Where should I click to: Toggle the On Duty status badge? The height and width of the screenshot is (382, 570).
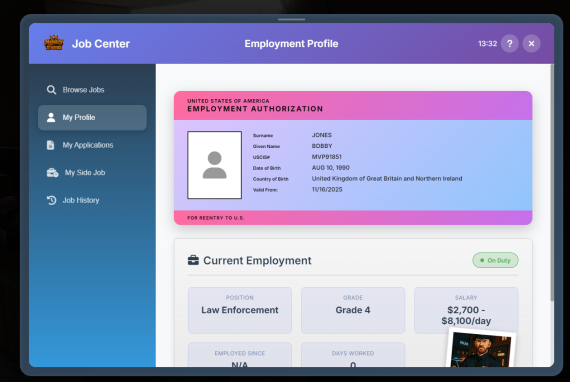pyautogui.click(x=495, y=260)
